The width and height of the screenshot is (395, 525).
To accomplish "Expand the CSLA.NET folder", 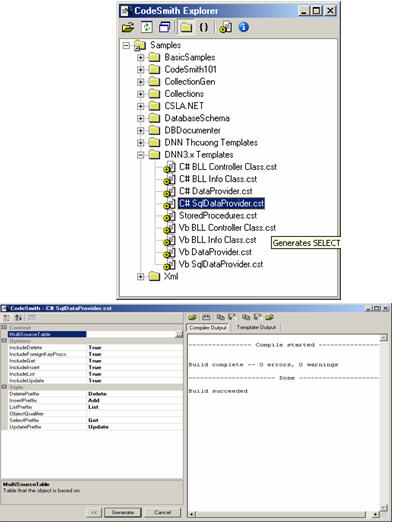I will 141,106.
